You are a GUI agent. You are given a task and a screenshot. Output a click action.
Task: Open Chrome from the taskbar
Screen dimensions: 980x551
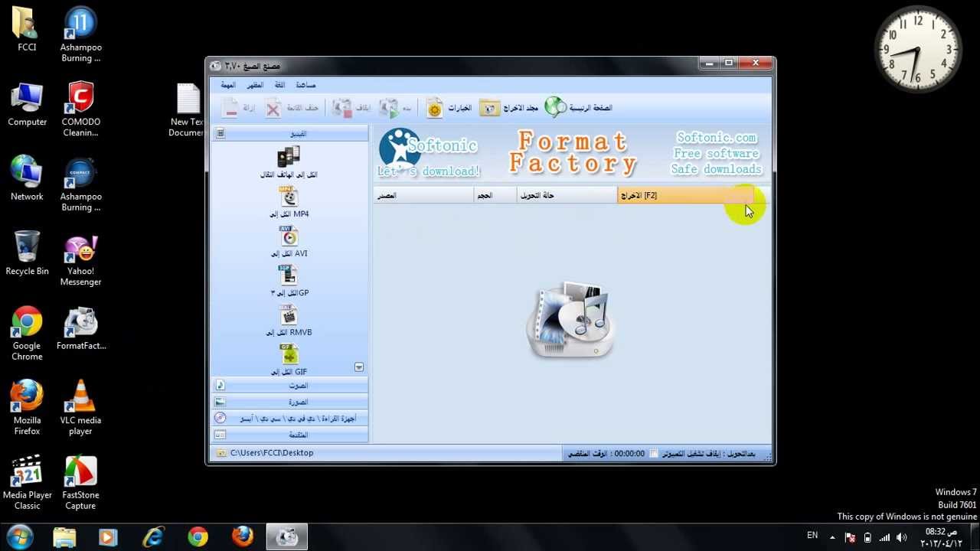point(198,536)
